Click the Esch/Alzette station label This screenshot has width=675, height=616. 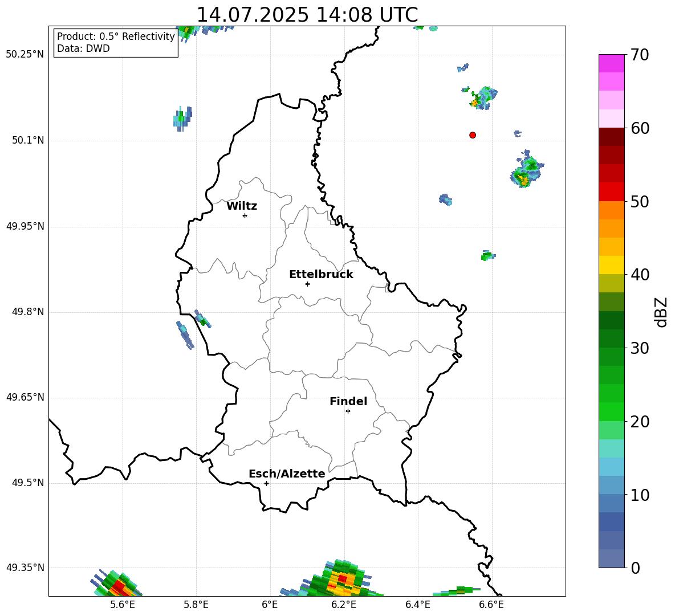pos(287,474)
